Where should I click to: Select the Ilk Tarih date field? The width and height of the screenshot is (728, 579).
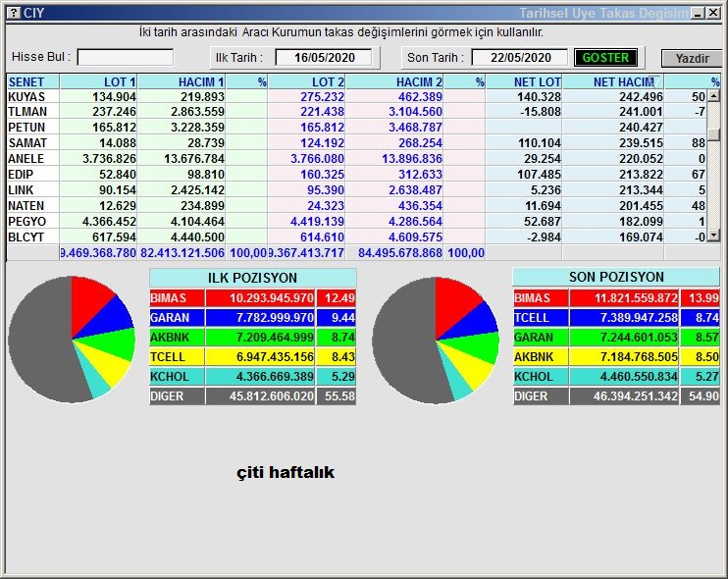[x=324, y=58]
